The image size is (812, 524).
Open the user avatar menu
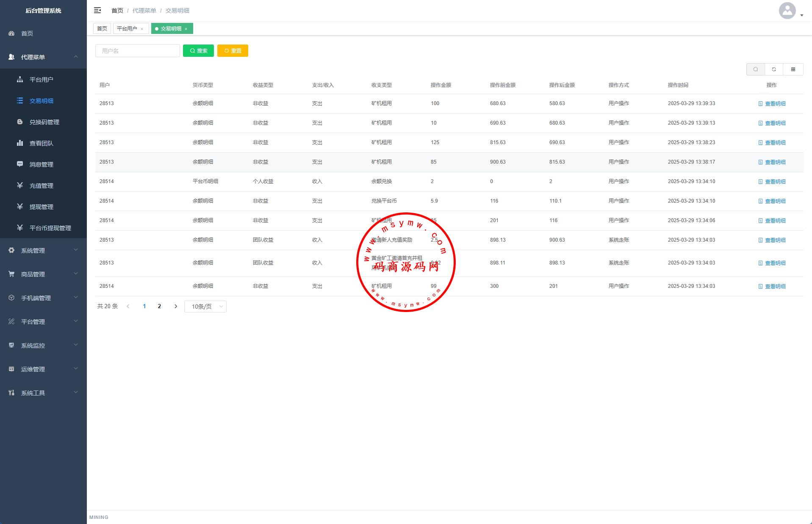791,11
